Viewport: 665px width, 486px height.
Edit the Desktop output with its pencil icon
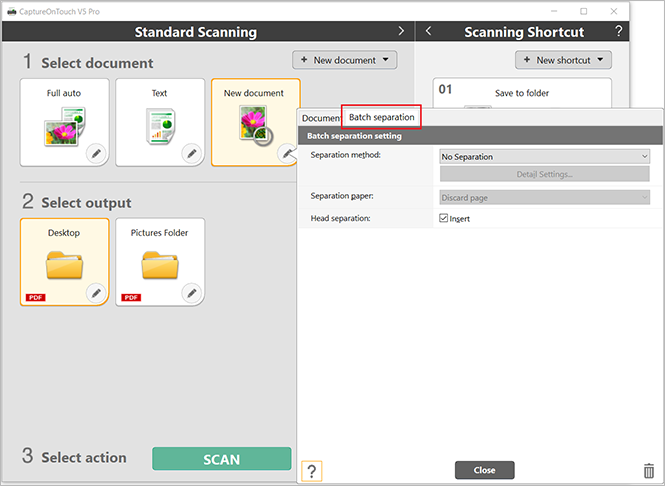tap(96, 293)
